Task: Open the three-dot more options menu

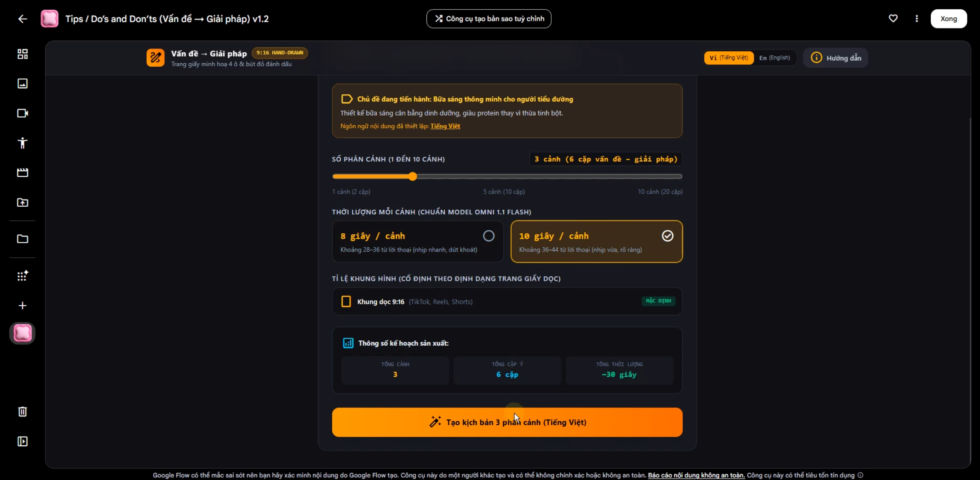Action: point(916,19)
